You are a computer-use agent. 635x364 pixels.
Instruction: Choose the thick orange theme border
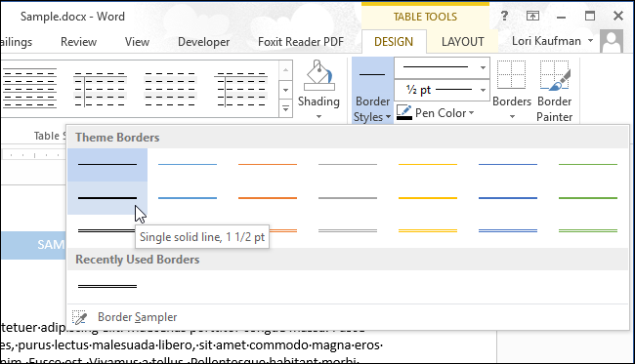[268, 198]
